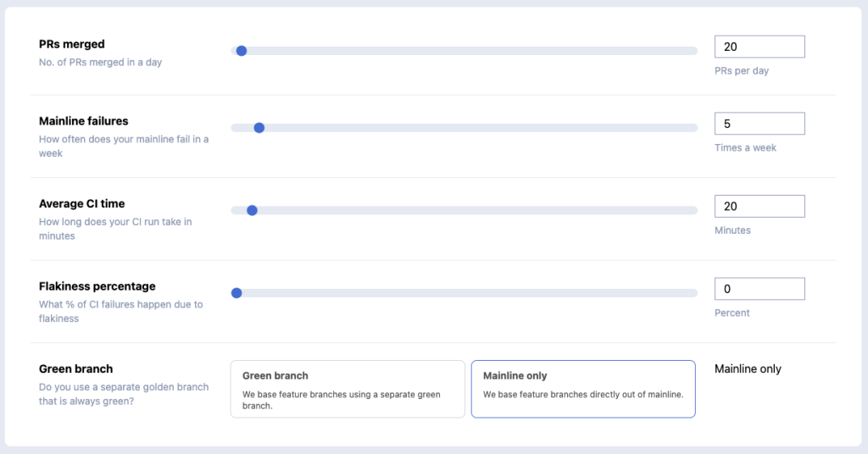Image resolution: width=868 pixels, height=454 pixels.
Task: Click the Average CI time heading
Action: pos(82,203)
